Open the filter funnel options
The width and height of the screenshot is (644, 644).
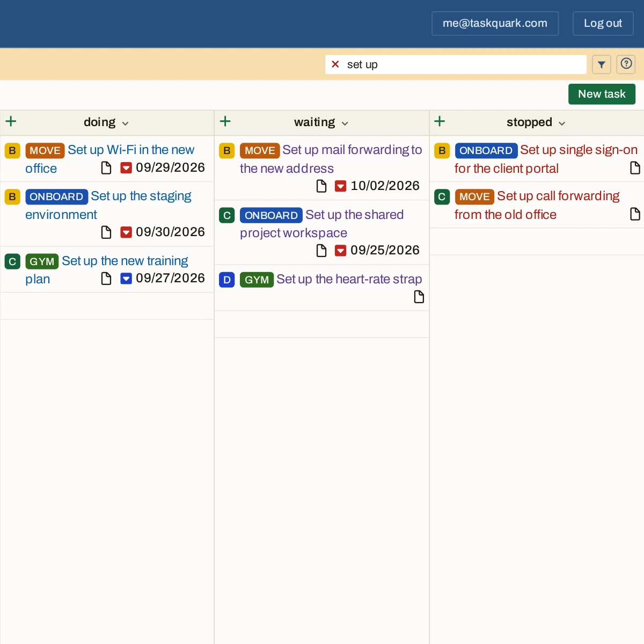click(x=602, y=64)
